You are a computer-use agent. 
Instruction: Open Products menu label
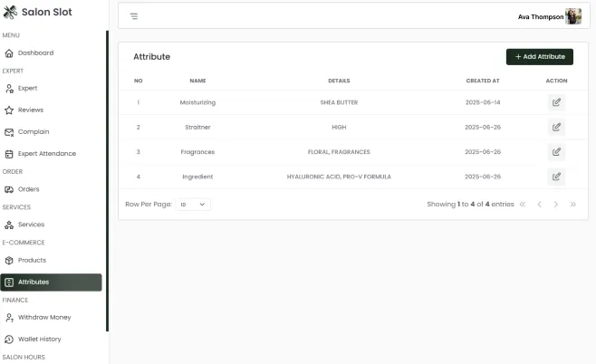(x=32, y=260)
